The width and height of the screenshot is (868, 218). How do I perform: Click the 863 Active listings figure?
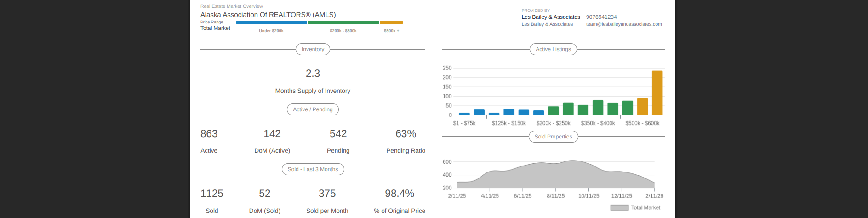[209, 134]
